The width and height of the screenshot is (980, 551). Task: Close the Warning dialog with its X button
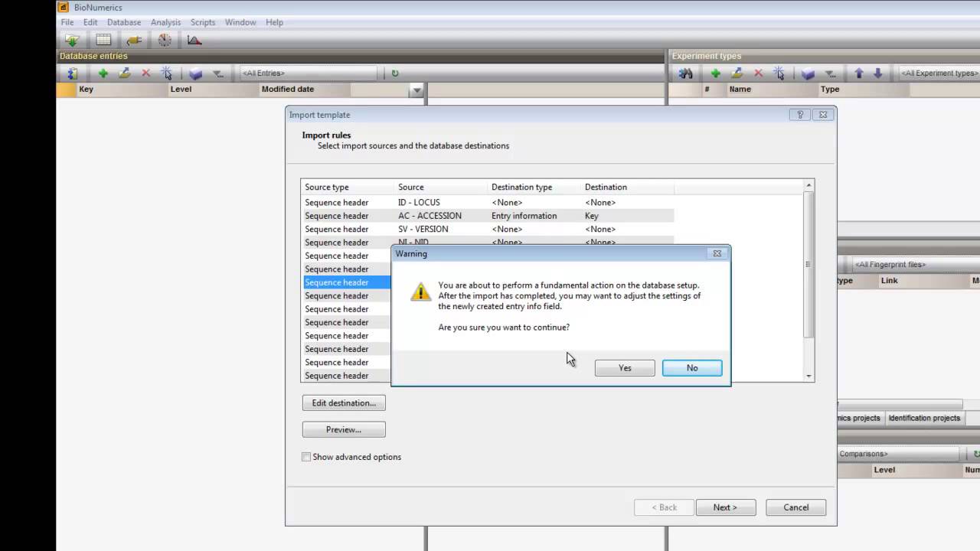[717, 253]
